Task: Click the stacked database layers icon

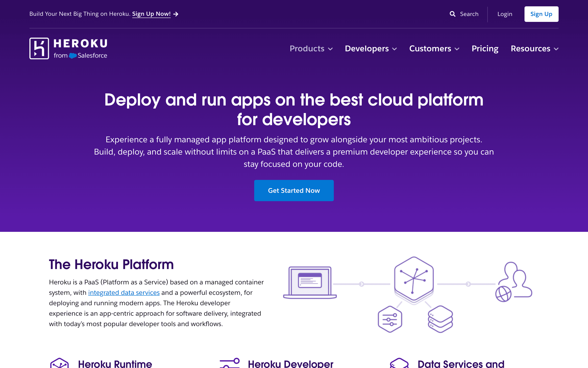Action: click(440, 319)
